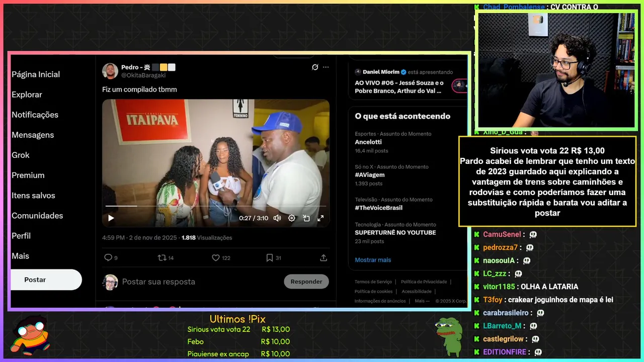Click the streamer webcam feed
This screenshot has height=362, width=644.
[556, 70]
